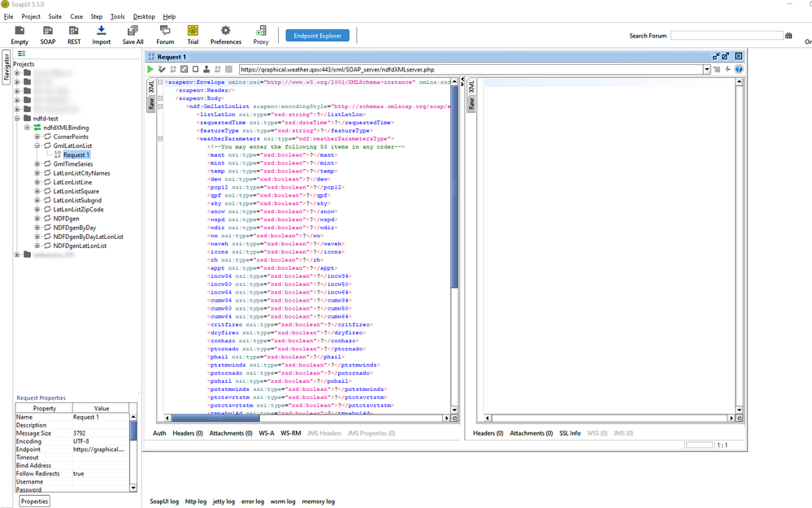Collapse the ndfd-test project node
This screenshot has width=812, height=508.
pyautogui.click(x=18, y=119)
